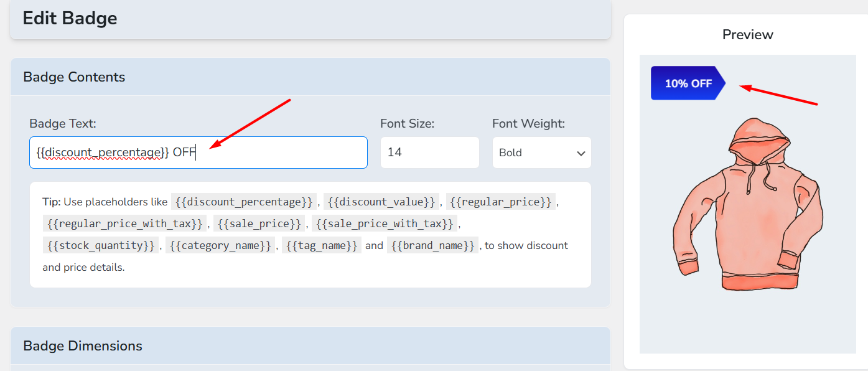Click the Preview panel heading

747,35
